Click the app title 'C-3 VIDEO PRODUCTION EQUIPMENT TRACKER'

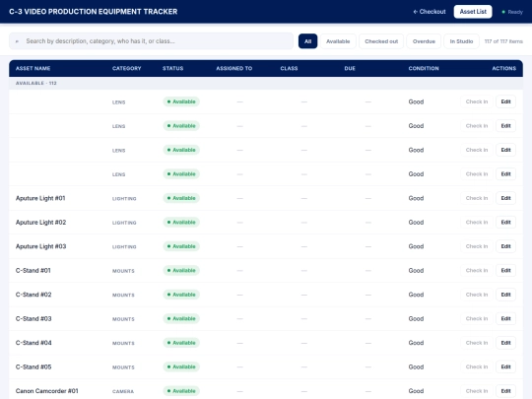(x=94, y=12)
